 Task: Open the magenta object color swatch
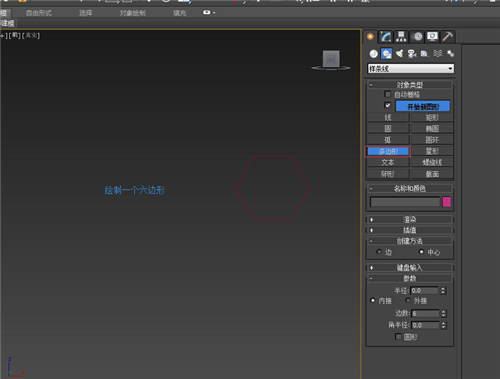447,202
